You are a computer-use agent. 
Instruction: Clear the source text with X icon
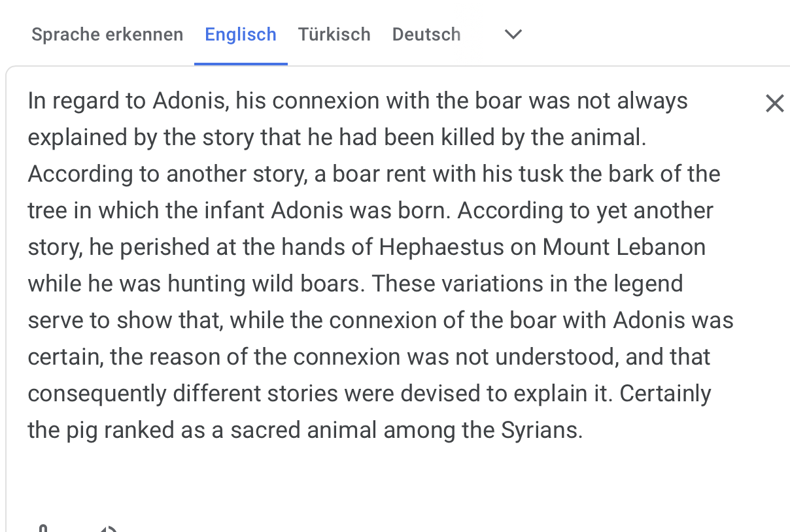click(774, 103)
